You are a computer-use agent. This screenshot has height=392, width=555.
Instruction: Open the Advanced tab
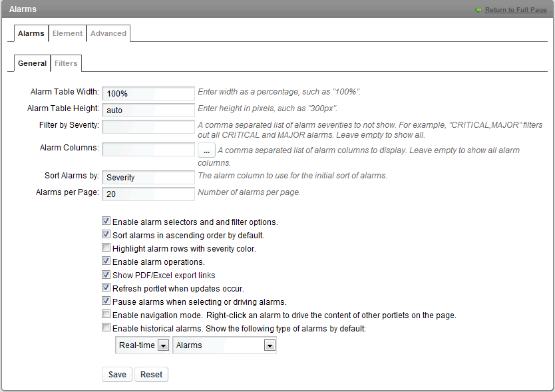(108, 33)
